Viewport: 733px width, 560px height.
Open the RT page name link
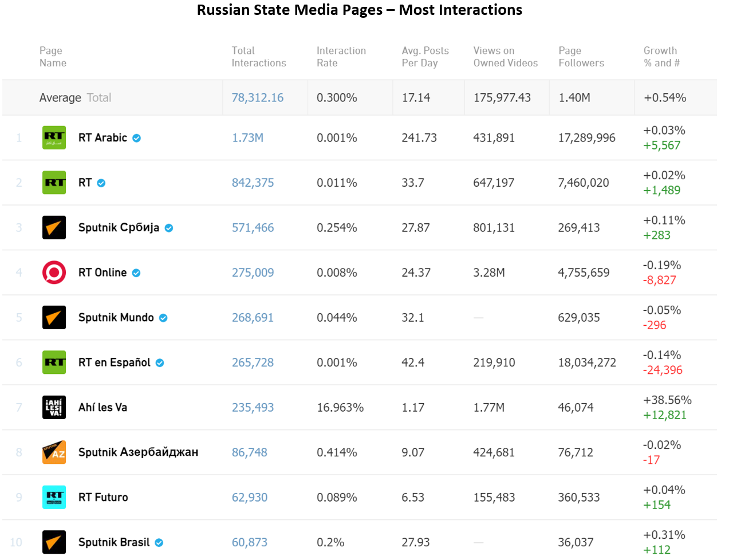(x=85, y=183)
